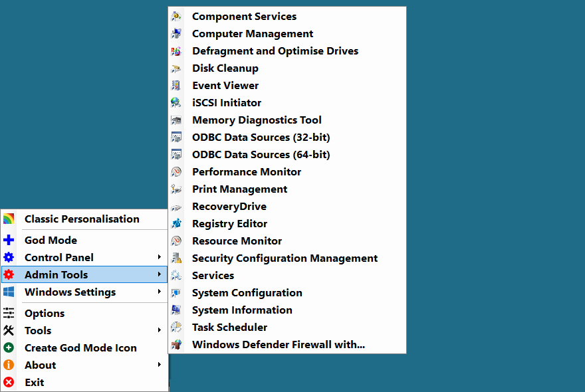Click the Computer Management icon

click(x=176, y=34)
